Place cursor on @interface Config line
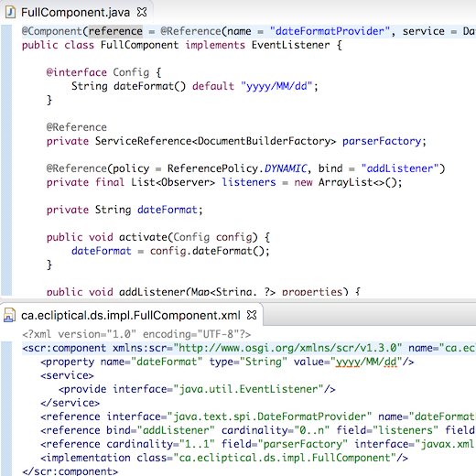 [x=103, y=72]
